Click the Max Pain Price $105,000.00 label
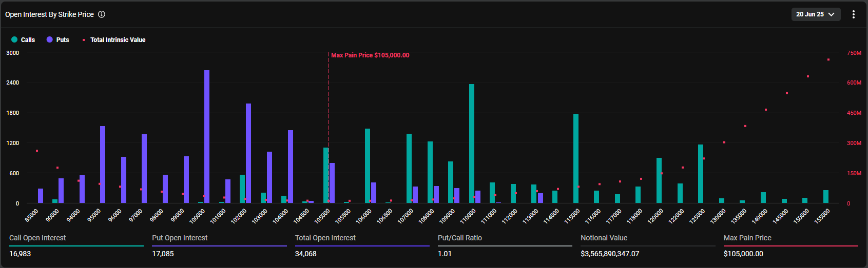This screenshot has height=268, width=868. [x=370, y=55]
